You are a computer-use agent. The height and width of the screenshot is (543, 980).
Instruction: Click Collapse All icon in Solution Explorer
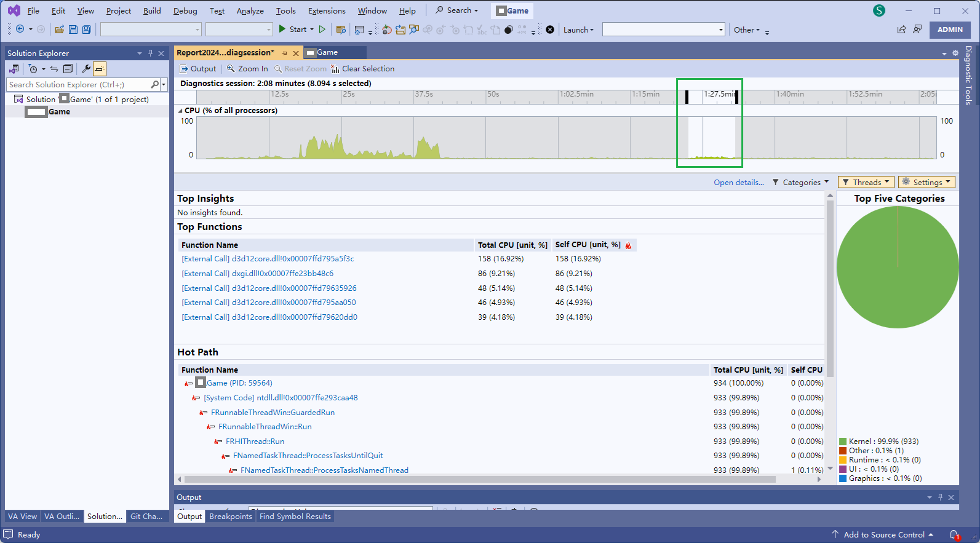(68, 69)
